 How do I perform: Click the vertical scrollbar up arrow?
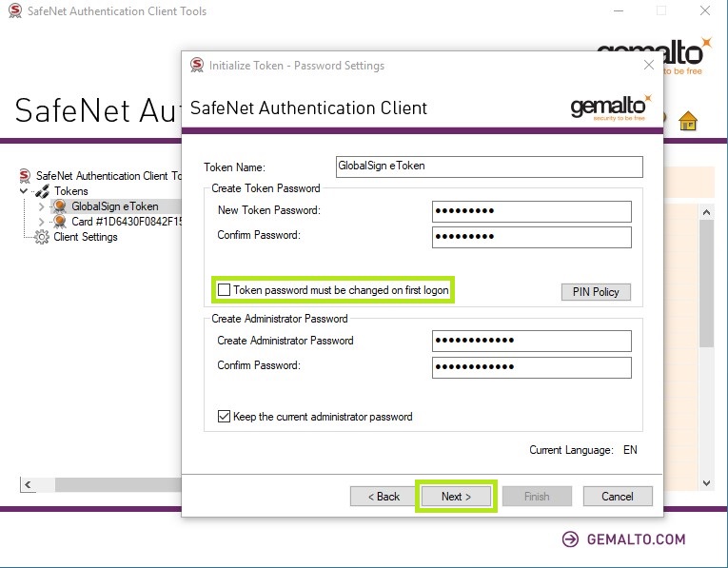click(x=706, y=212)
